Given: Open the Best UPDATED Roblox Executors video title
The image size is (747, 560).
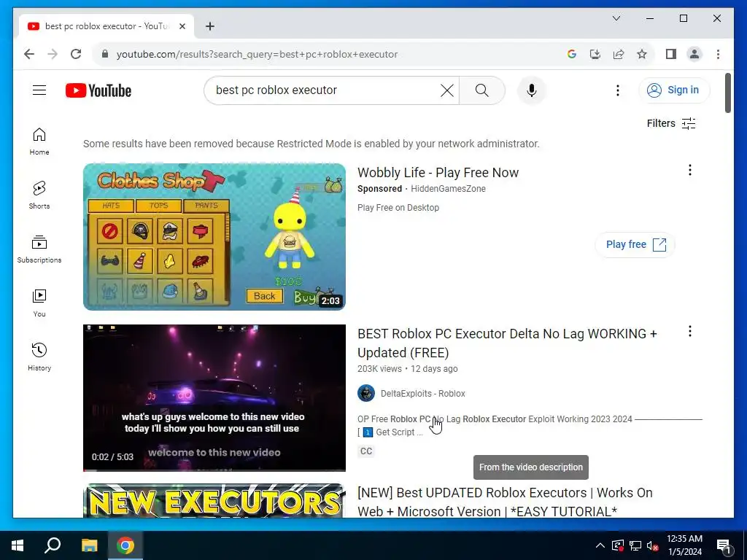Looking at the screenshot, I should tap(505, 502).
